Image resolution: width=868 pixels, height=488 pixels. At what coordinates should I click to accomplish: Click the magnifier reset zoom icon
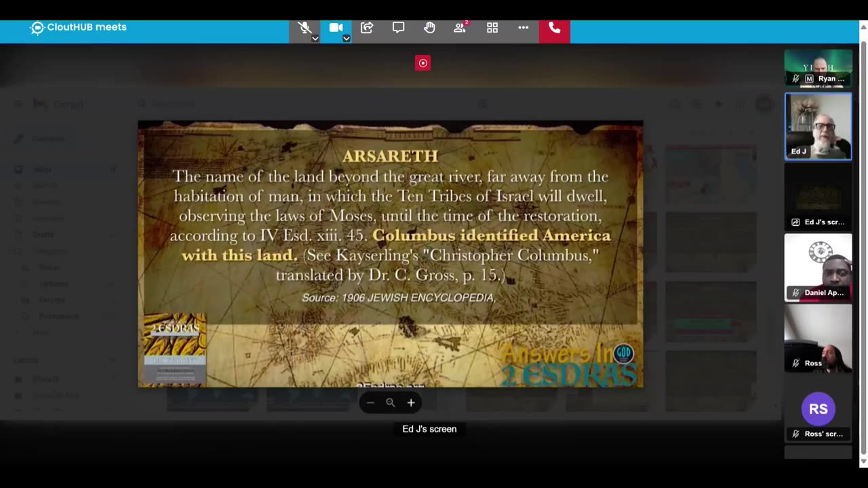click(391, 403)
